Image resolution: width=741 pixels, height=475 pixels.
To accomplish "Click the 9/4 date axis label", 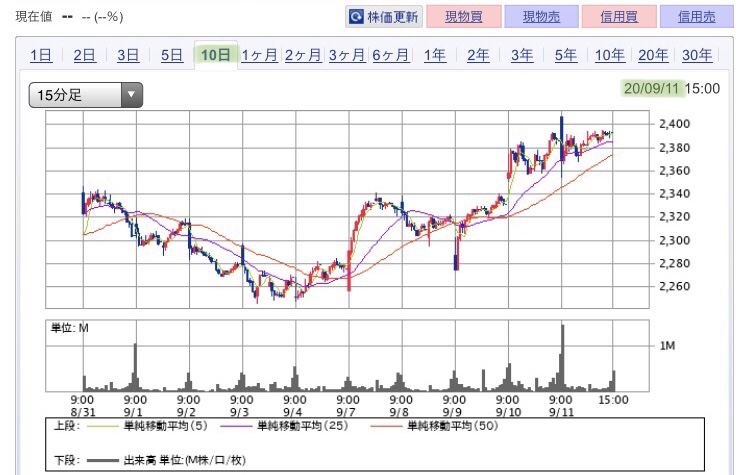I will click(x=293, y=412).
